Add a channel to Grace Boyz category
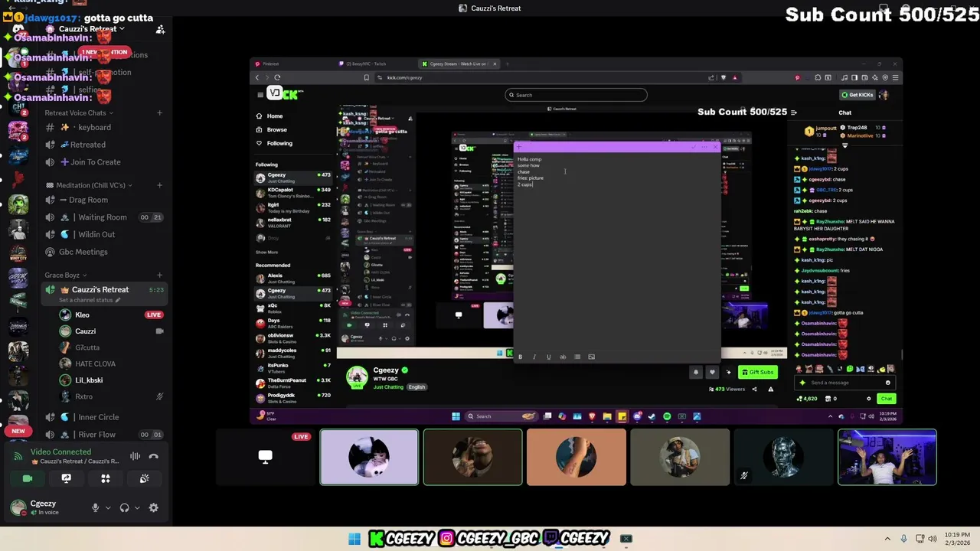The image size is (980, 551). (x=159, y=275)
